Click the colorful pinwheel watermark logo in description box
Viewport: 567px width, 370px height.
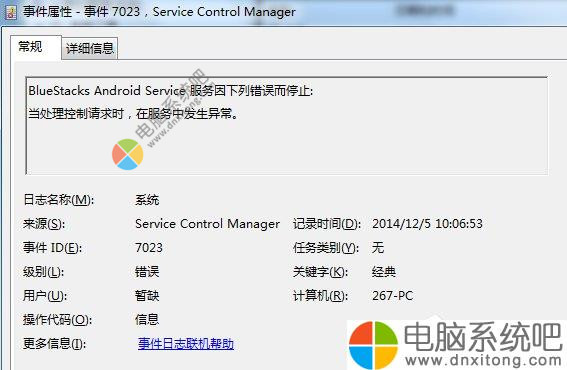128,154
